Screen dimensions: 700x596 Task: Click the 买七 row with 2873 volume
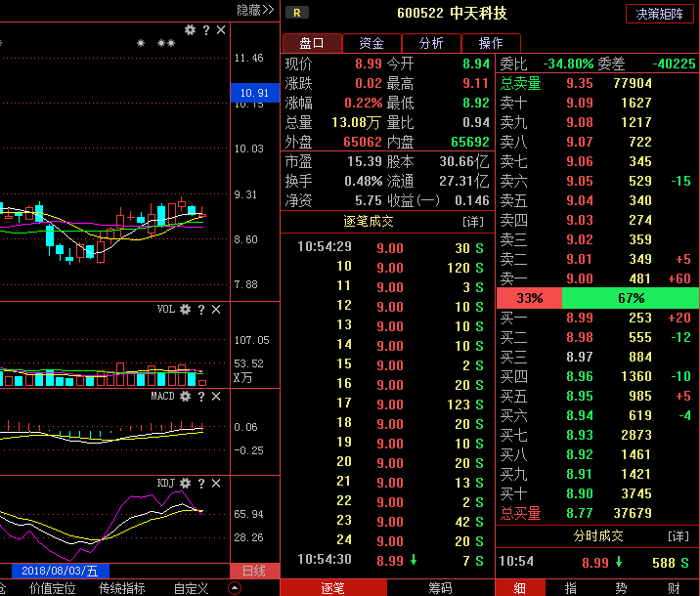pyautogui.click(x=597, y=435)
